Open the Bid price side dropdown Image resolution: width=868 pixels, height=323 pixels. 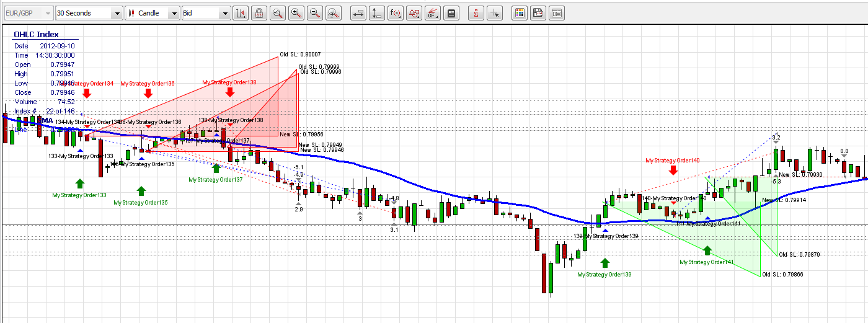(x=206, y=12)
